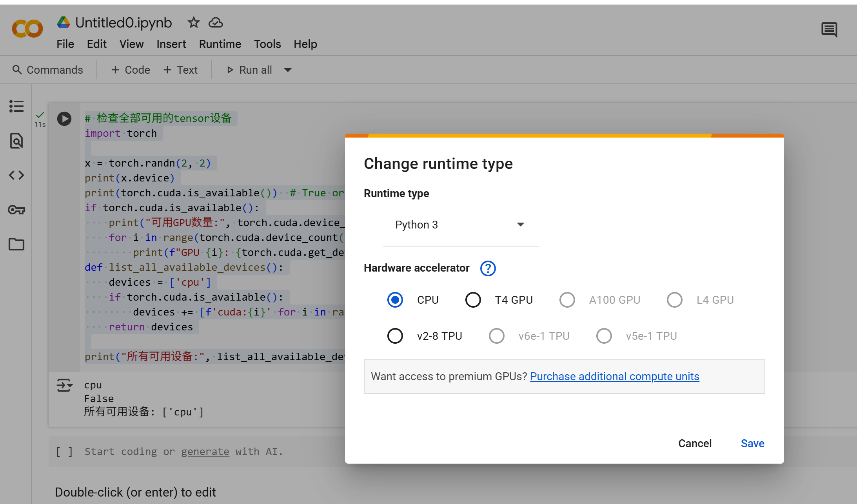Open the Runtime menu
The image size is (857, 504).
pos(220,44)
